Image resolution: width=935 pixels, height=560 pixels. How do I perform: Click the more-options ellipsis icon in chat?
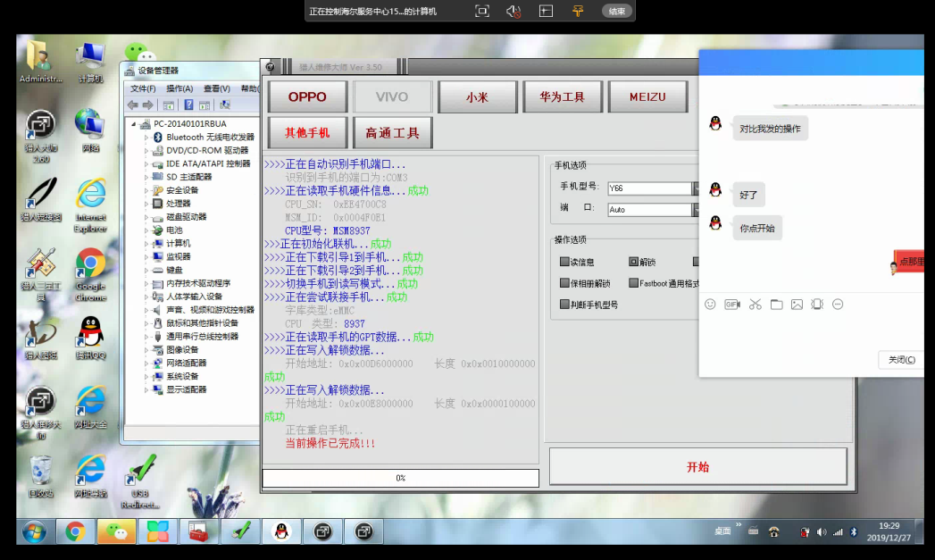[838, 305]
